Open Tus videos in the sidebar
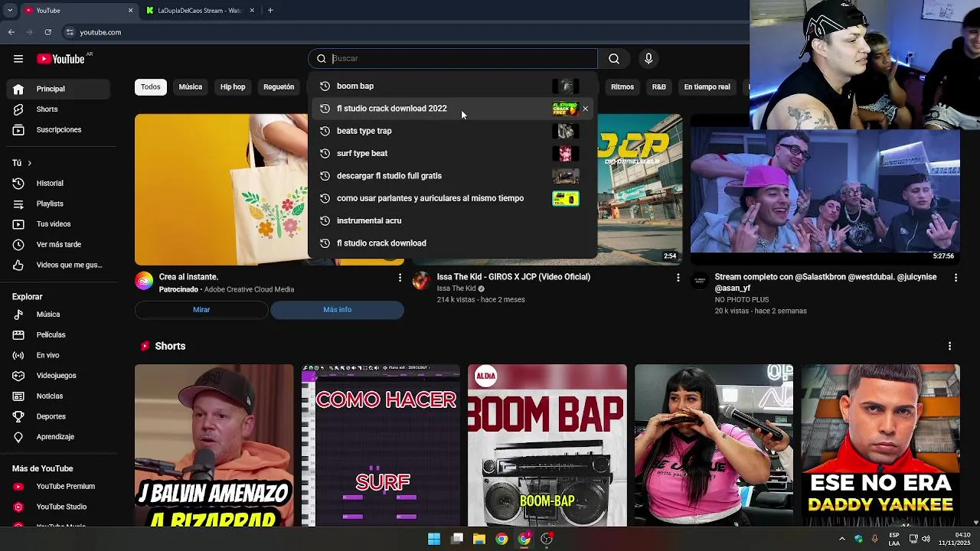Image resolution: width=980 pixels, height=551 pixels. pyautogui.click(x=58, y=224)
